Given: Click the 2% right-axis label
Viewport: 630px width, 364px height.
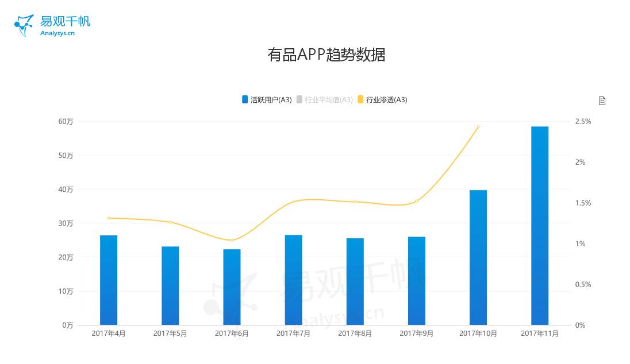Looking at the screenshot, I should point(580,162).
